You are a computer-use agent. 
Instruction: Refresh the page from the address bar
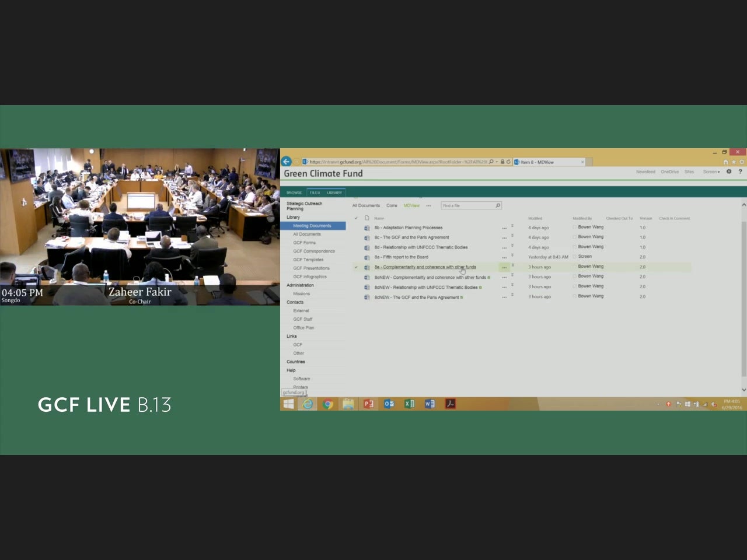pyautogui.click(x=508, y=162)
